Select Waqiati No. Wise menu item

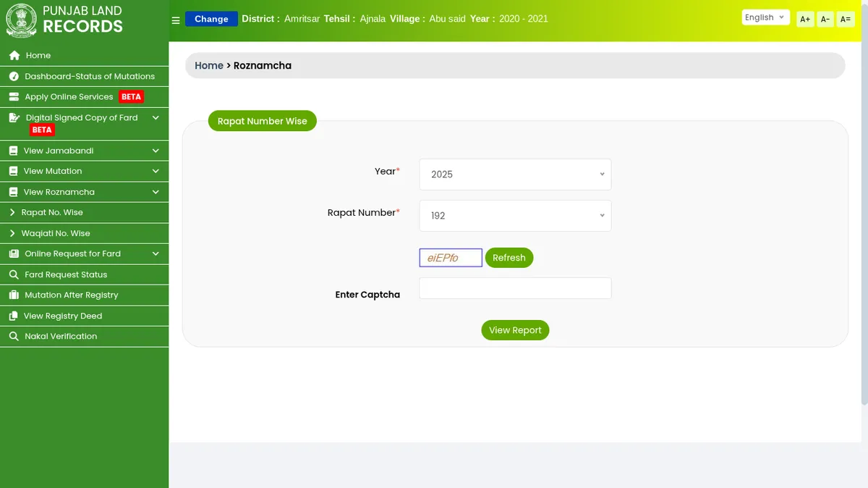(x=56, y=233)
